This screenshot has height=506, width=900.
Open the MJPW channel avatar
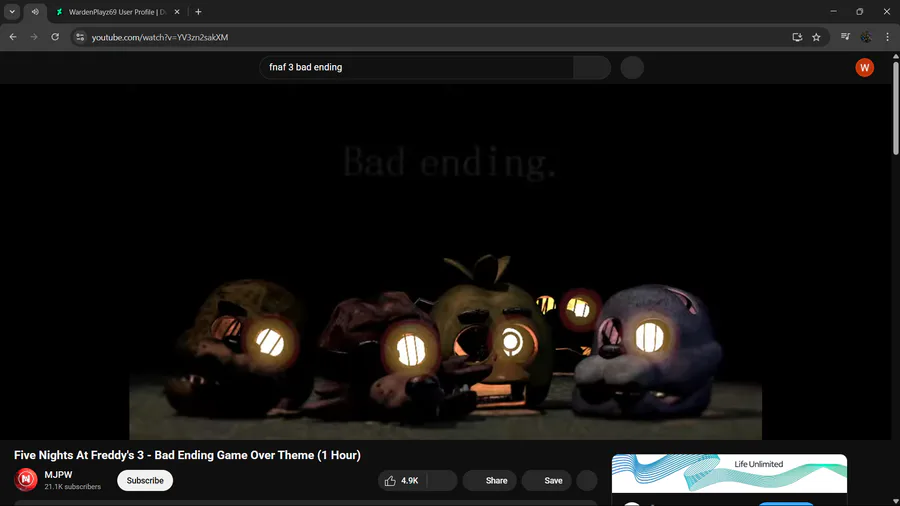coord(26,480)
